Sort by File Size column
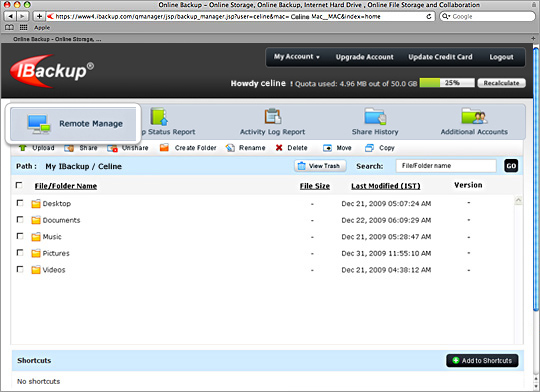This screenshot has width=540, height=392. [x=314, y=186]
